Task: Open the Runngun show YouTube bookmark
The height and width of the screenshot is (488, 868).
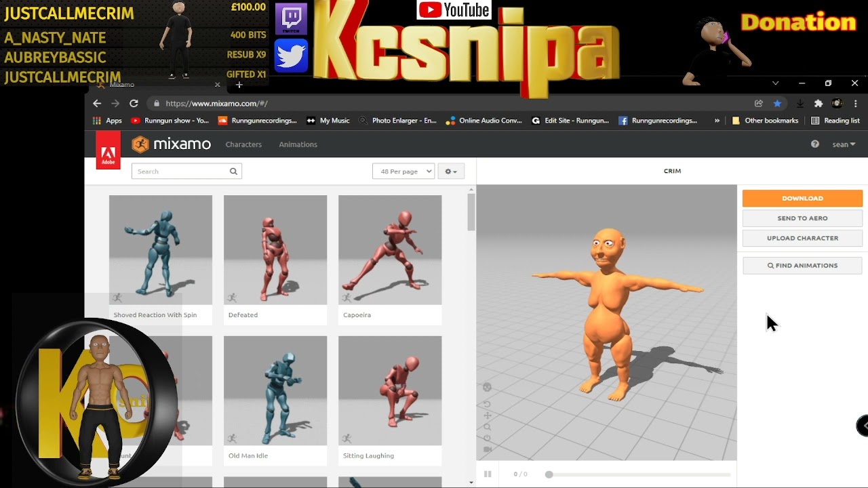Action: [x=170, y=121]
